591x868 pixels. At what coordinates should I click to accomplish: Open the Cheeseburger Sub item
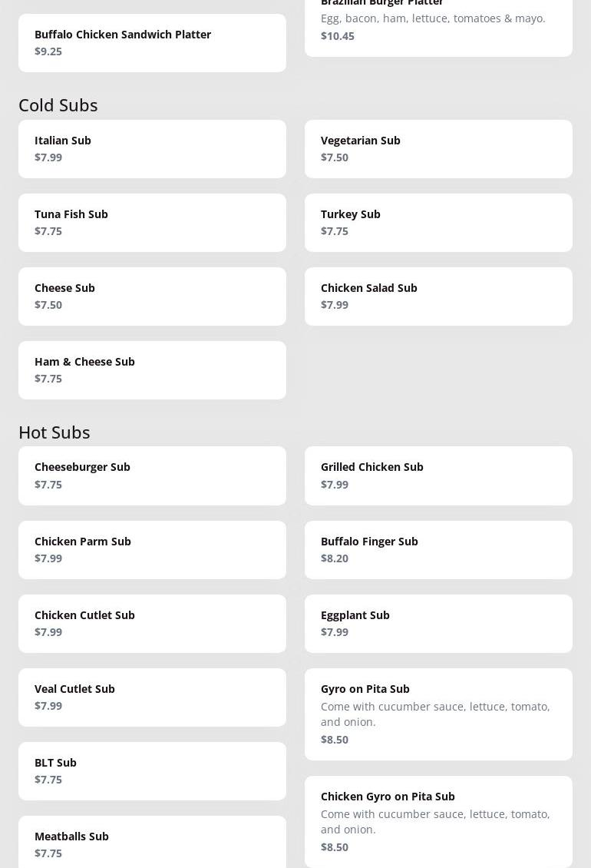click(152, 475)
